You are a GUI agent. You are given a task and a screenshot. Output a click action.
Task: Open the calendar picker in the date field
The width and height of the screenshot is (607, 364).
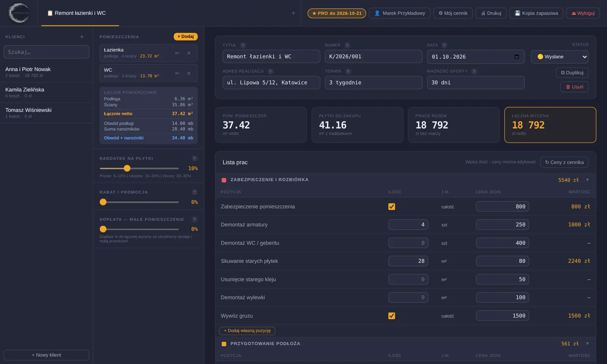click(516, 57)
